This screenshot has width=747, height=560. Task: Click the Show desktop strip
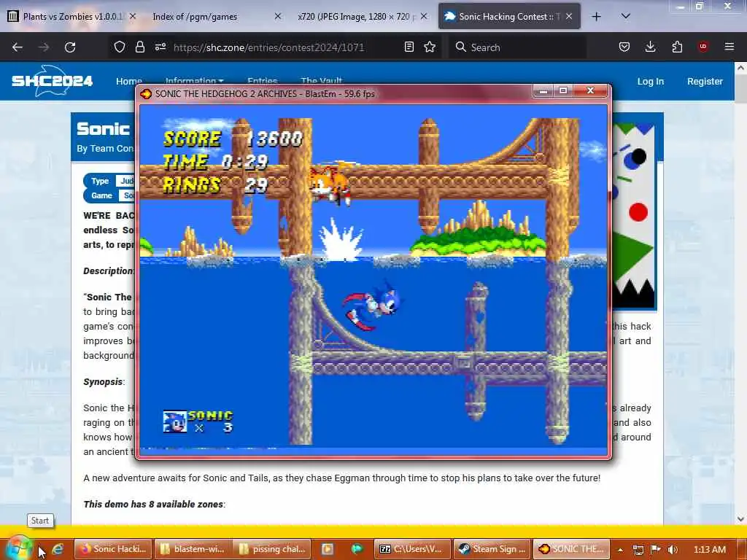tap(743, 549)
